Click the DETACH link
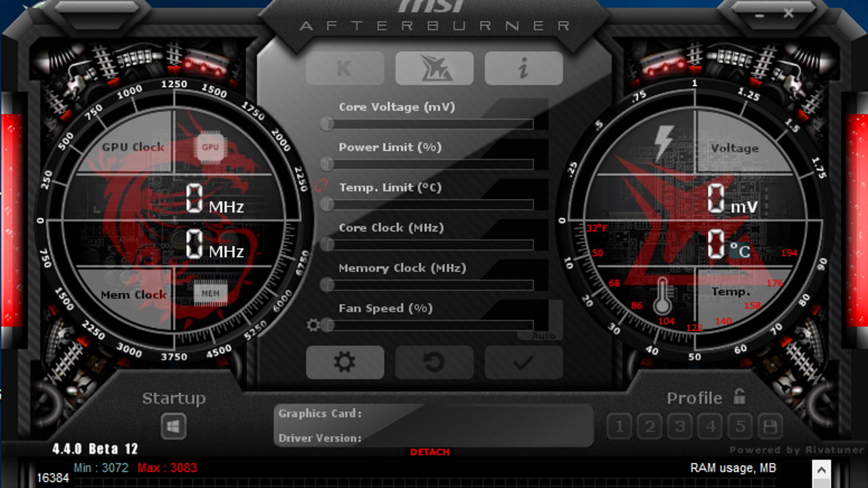 (x=430, y=452)
